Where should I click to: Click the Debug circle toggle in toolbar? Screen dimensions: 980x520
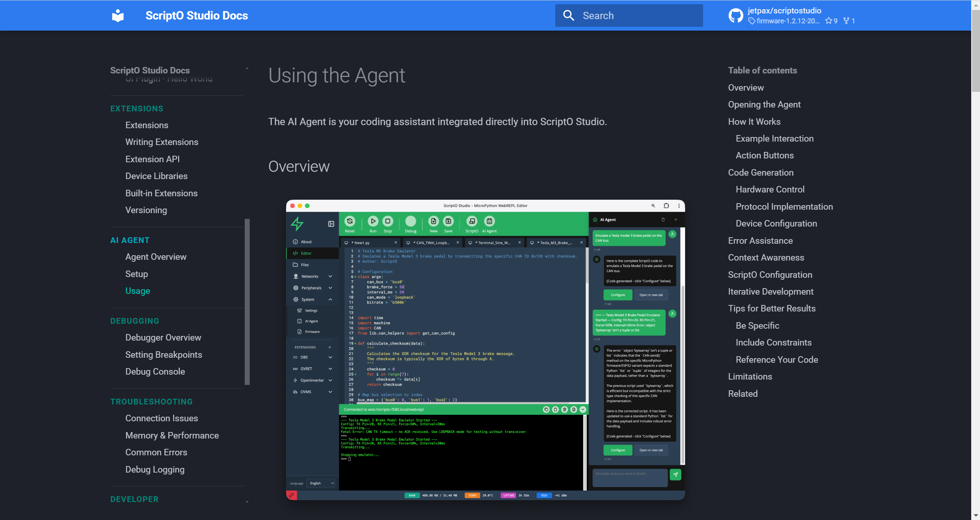click(x=410, y=221)
